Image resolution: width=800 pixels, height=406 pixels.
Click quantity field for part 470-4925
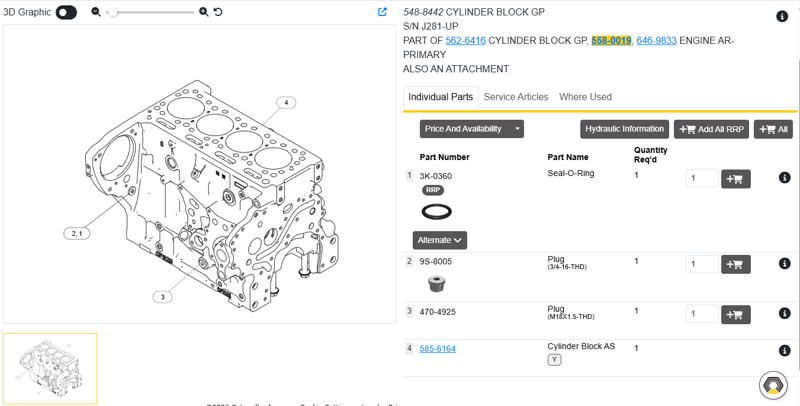tap(701, 314)
